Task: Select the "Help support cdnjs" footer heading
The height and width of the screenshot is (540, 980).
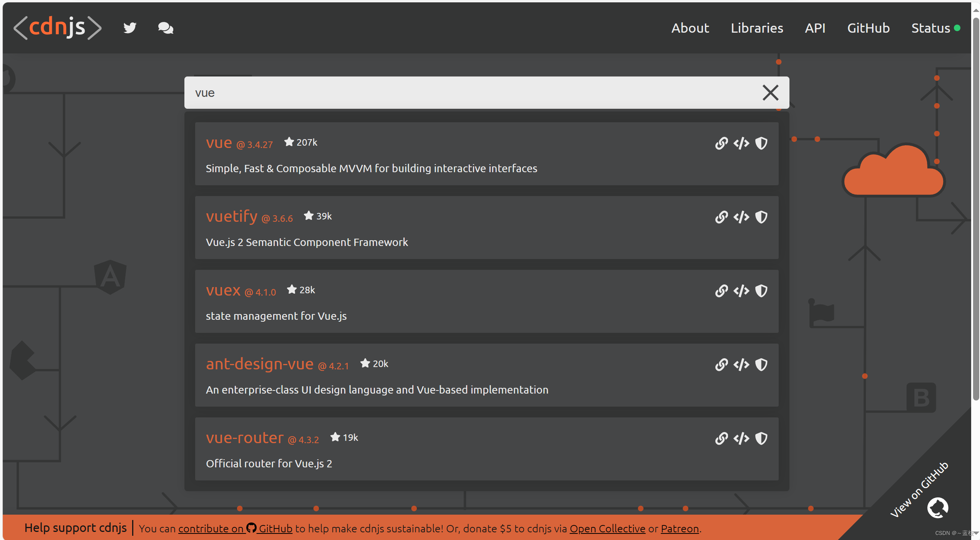Action: pyautogui.click(x=76, y=528)
